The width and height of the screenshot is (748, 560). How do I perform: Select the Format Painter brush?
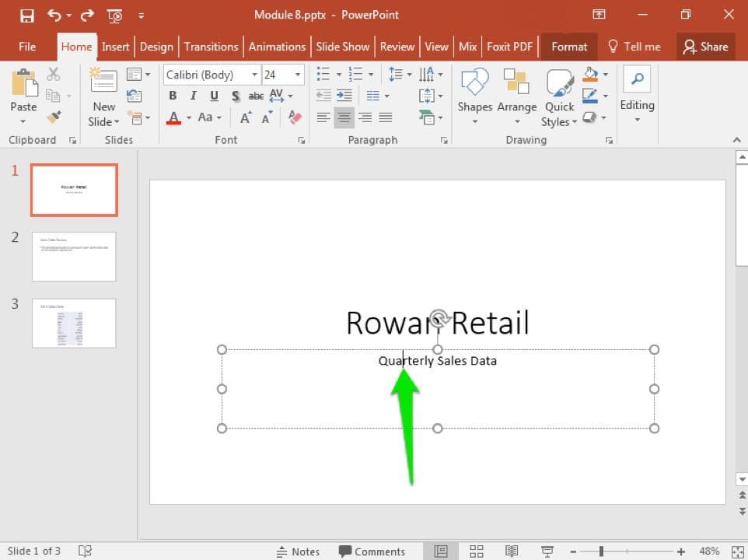[54, 117]
